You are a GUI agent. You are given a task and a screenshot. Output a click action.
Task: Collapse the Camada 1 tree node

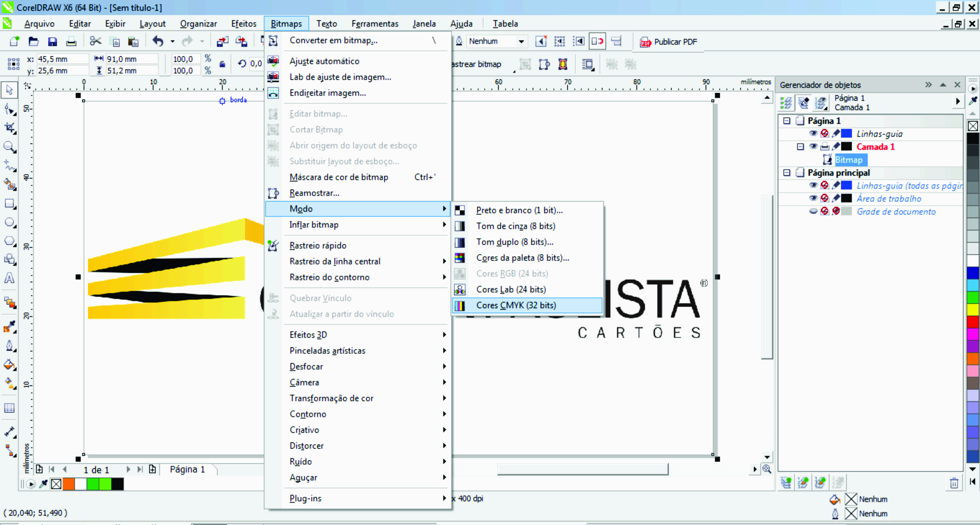coord(800,147)
